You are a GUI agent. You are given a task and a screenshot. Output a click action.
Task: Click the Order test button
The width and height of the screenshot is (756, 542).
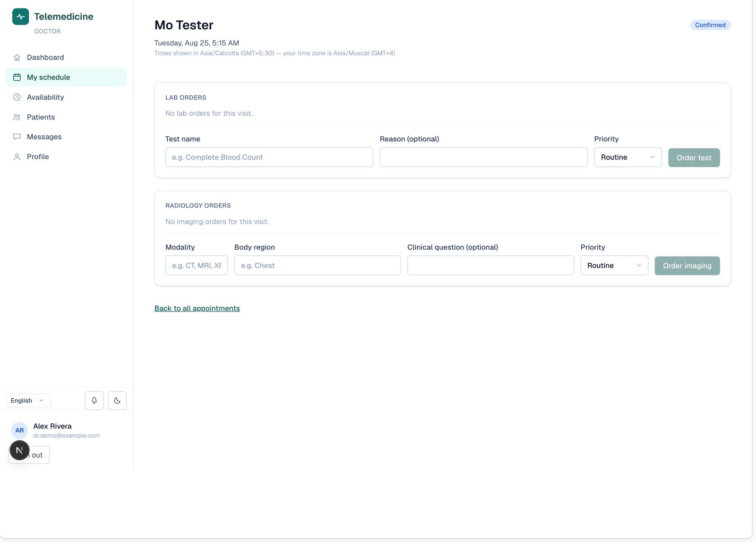694,158
